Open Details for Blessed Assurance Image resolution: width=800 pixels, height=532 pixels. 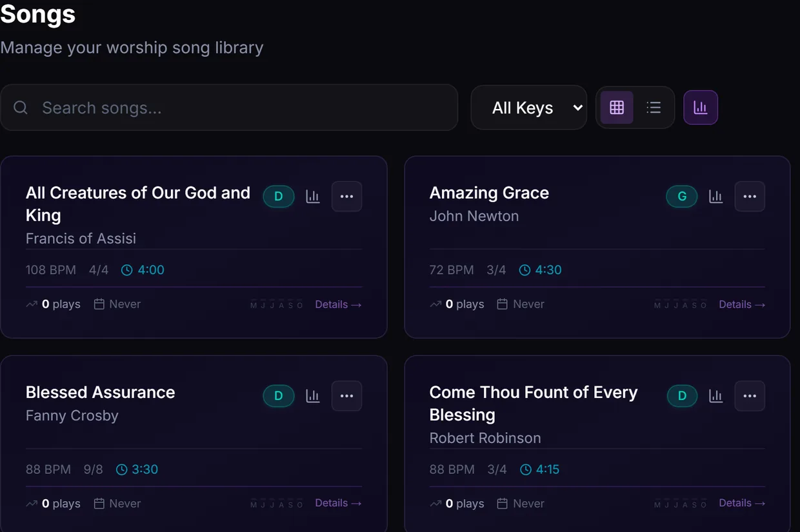tap(338, 503)
